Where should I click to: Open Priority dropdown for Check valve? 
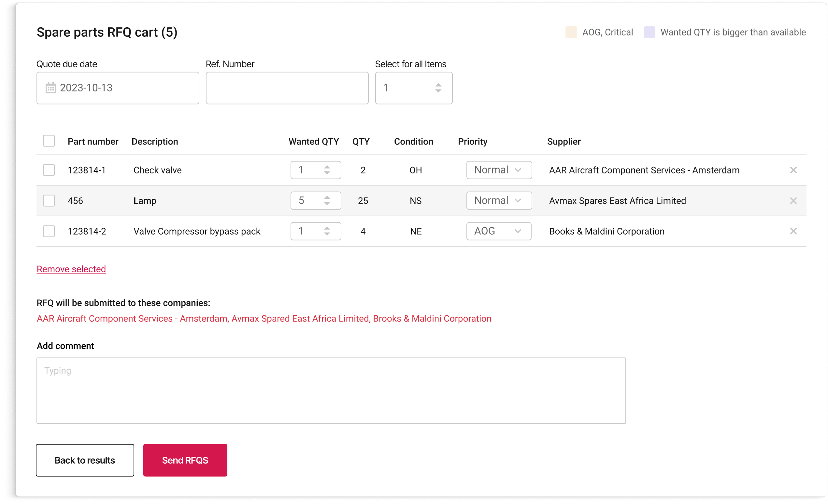click(499, 170)
